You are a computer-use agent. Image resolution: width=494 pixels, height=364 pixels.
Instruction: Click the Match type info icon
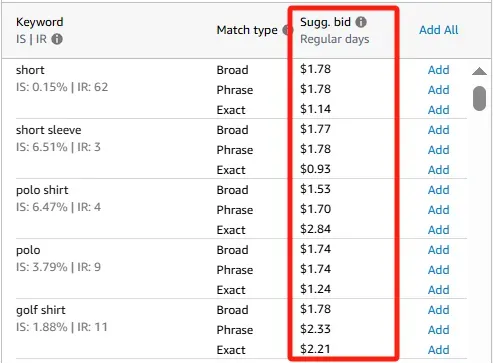286,30
